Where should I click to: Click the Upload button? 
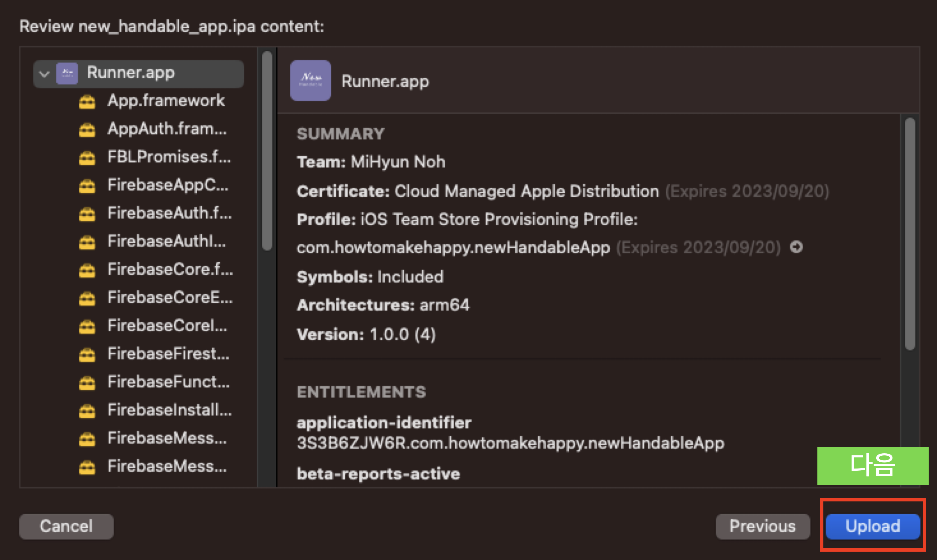872,526
